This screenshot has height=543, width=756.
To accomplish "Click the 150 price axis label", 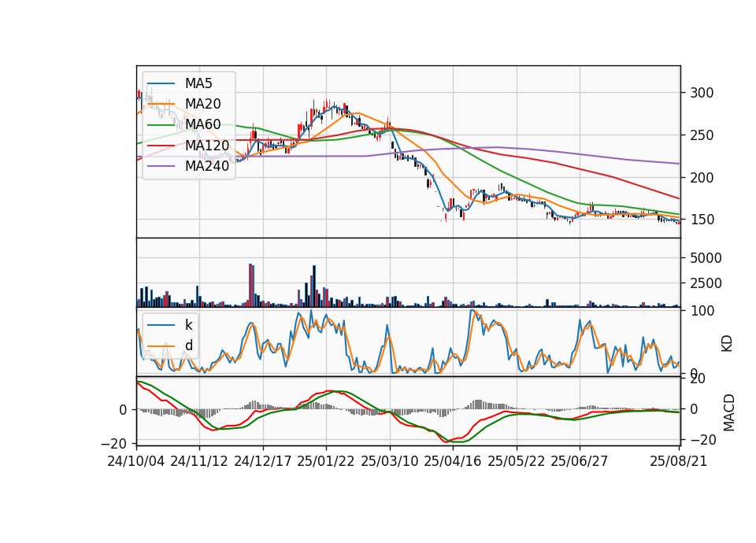I will click(x=702, y=220).
